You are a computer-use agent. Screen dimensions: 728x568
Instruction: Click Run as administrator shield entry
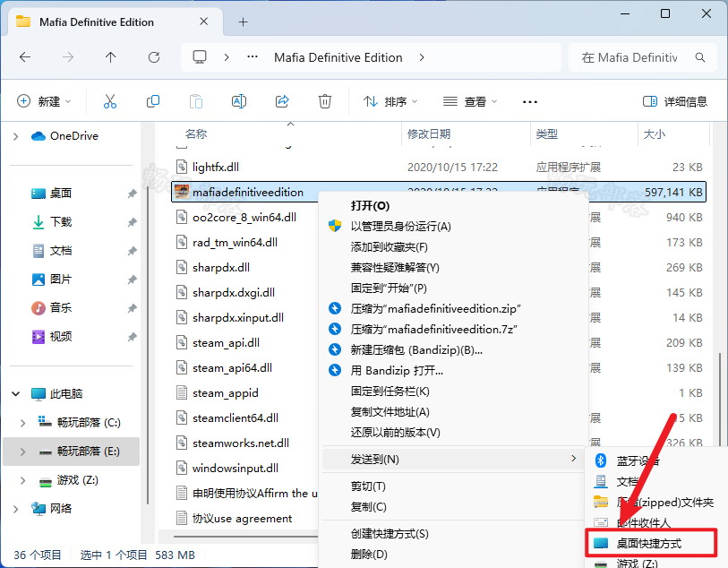click(x=400, y=226)
